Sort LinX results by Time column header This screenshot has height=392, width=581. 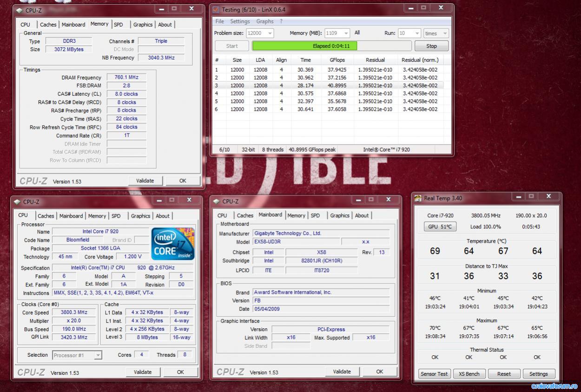305,60
